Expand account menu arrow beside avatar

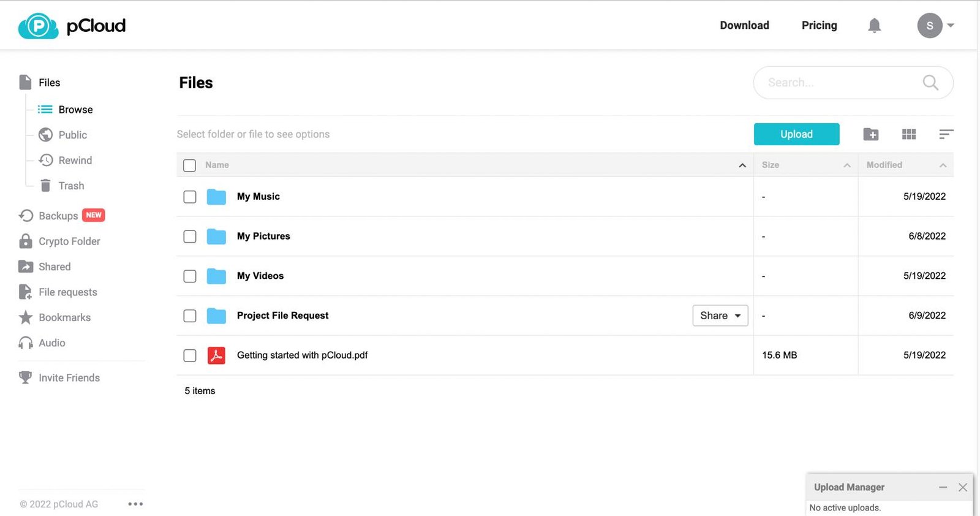tap(951, 25)
